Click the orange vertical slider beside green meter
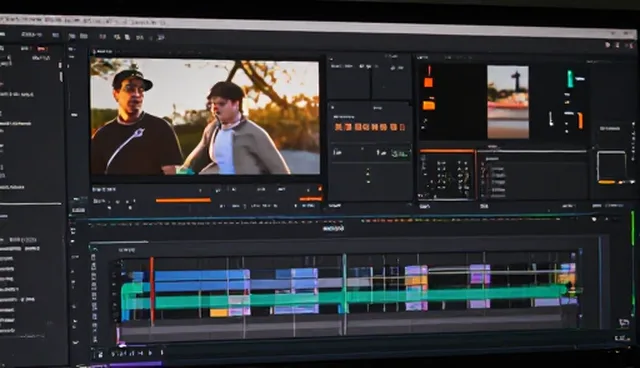 click(580, 120)
